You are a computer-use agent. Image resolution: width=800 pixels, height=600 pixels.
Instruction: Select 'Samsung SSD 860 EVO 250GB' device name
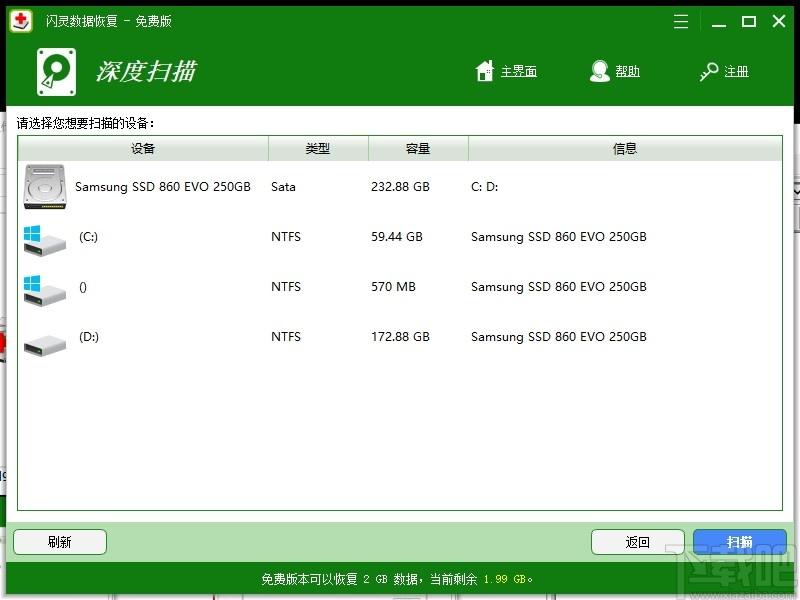[x=163, y=187]
